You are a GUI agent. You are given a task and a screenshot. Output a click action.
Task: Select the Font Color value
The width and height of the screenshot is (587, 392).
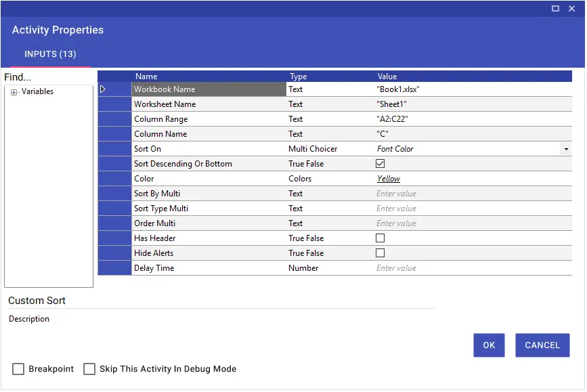coord(395,149)
